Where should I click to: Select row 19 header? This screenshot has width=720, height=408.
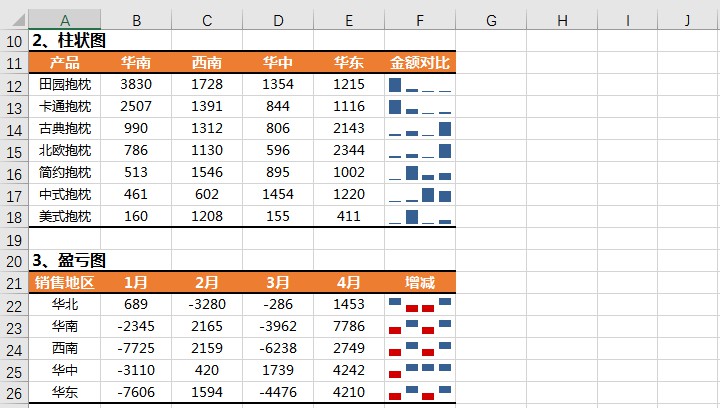tap(14, 240)
